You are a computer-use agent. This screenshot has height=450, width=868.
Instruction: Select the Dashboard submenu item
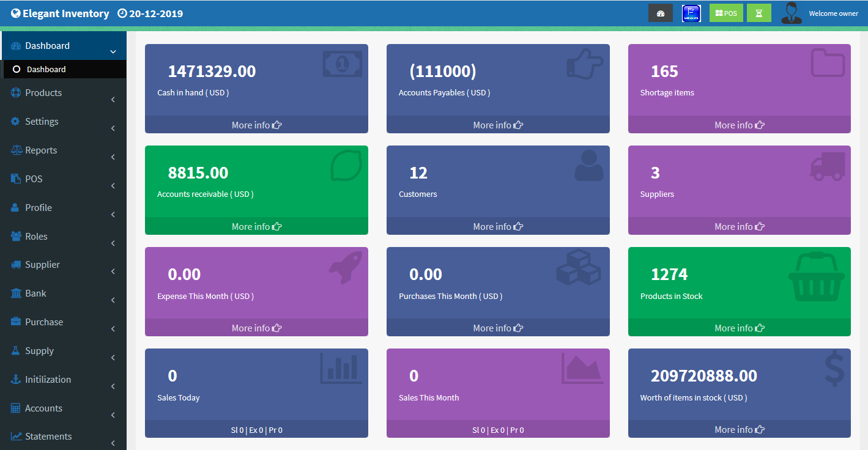[46, 69]
